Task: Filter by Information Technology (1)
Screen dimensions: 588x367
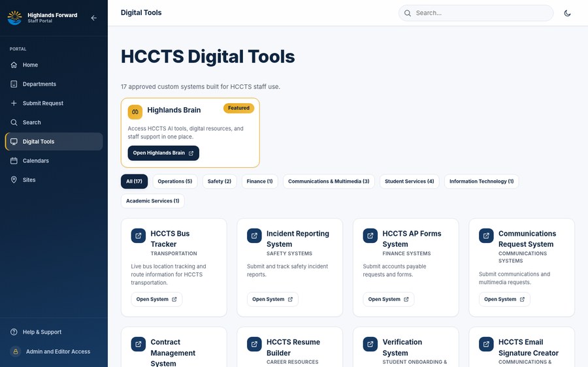Action: [482, 181]
